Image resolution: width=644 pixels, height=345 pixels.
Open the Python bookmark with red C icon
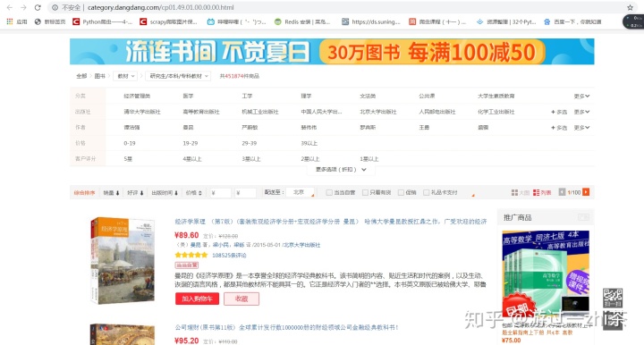102,21
